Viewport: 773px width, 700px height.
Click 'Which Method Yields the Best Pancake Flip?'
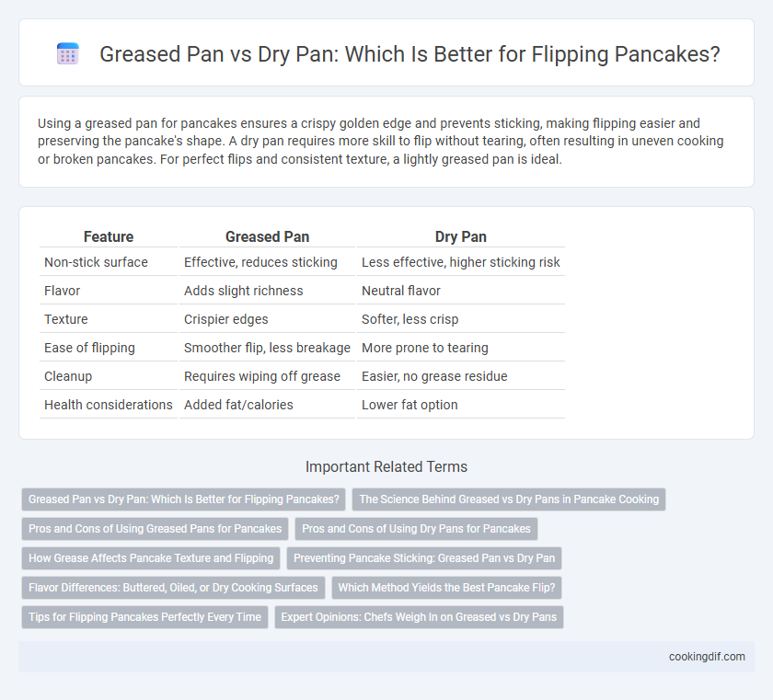tap(446, 588)
